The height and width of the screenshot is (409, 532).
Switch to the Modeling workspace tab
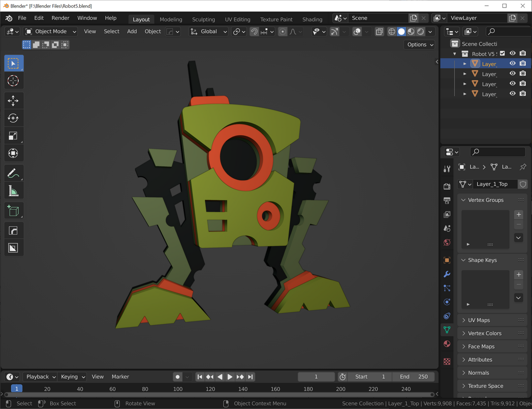[x=171, y=20]
